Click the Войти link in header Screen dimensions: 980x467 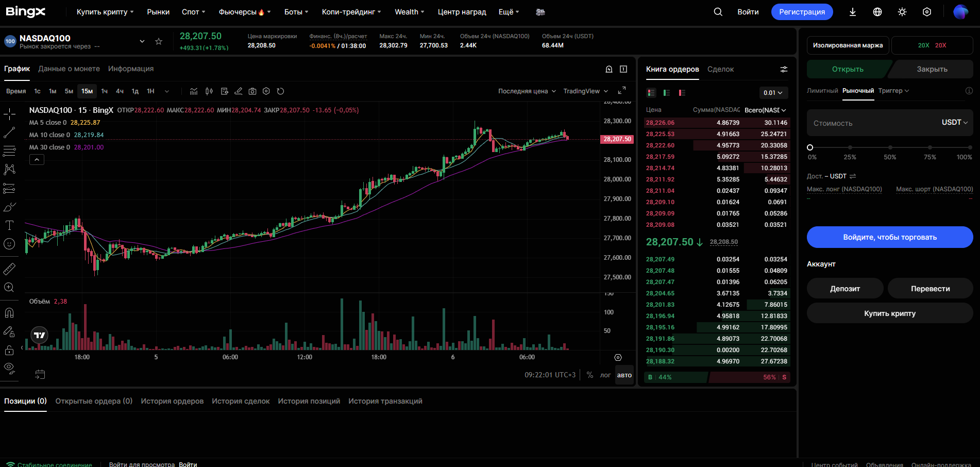[x=748, y=12]
